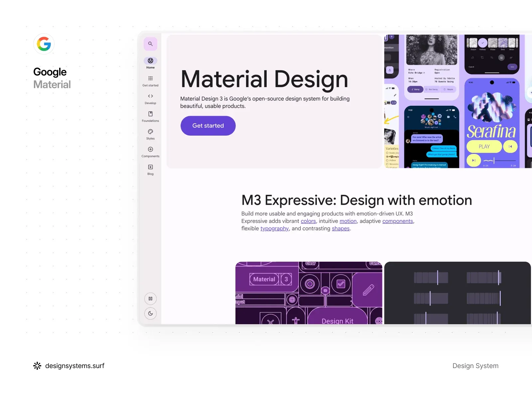Toggle the pause animations button
Screen dimensions: 532x399
(150, 299)
